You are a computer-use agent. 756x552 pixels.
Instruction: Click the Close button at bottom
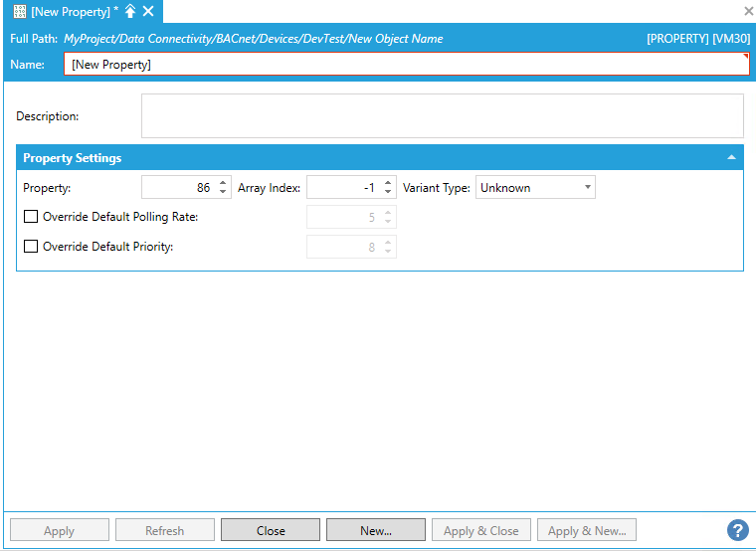coord(271,530)
